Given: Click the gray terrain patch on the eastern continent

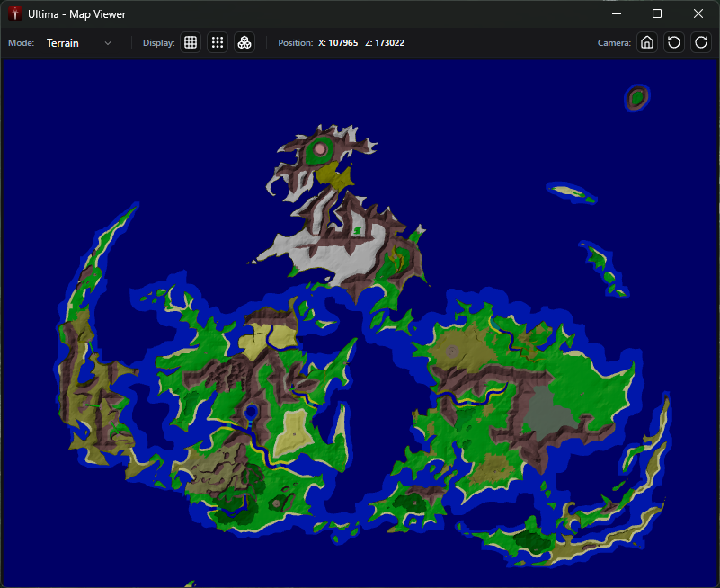Looking at the screenshot, I should coord(549,414).
